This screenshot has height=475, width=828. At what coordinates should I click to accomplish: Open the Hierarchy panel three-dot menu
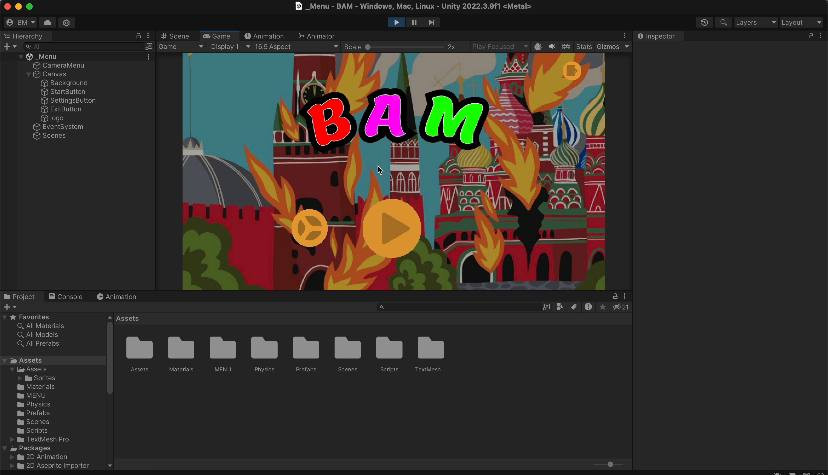(x=148, y=36)
